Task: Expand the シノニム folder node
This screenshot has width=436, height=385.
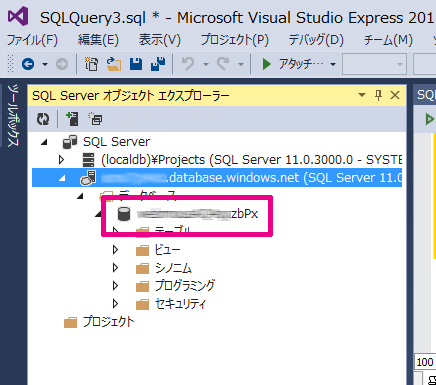Action: pos(115,268)
